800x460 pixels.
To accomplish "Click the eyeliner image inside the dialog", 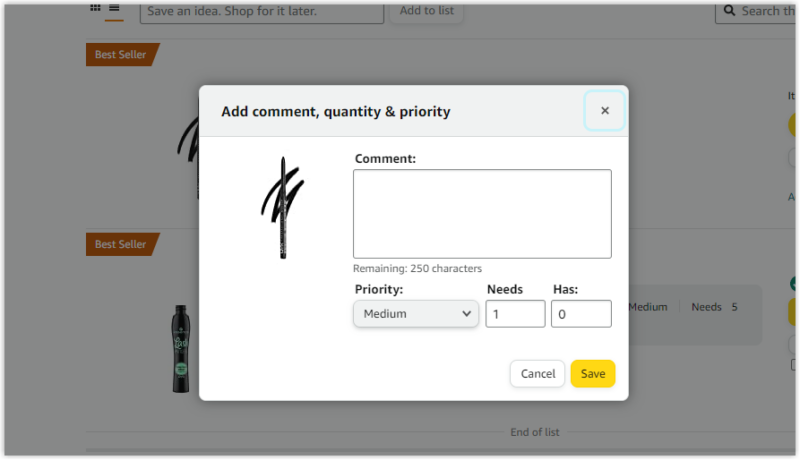I will pyautogui.click(x=283, y=207).
